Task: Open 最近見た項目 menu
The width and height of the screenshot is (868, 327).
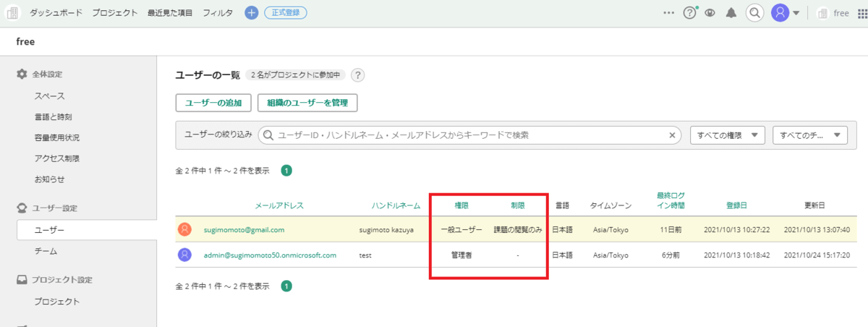Action: [x=169, y=13]
